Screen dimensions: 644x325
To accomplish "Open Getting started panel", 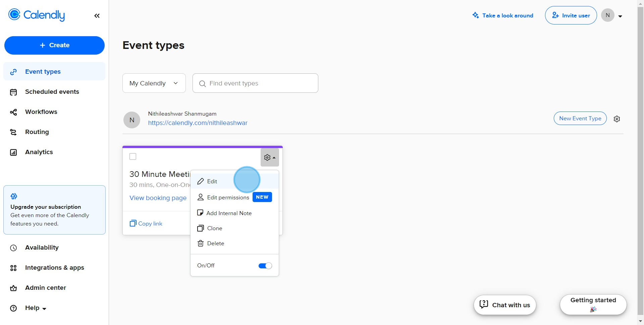I will (x=593, y=305).
